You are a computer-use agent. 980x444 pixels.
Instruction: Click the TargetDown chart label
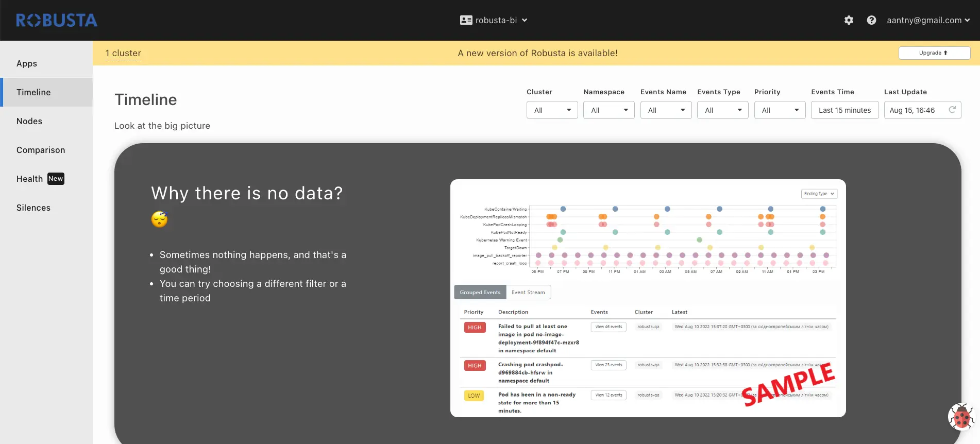(x=515, y=248)
